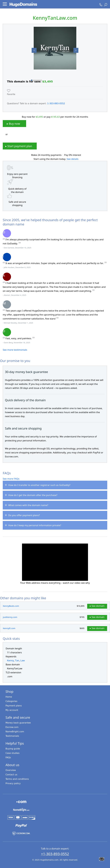Click the Escrow.com logo in footer
This screenshot has width=110, height=868.
click(x=21, y=833)
